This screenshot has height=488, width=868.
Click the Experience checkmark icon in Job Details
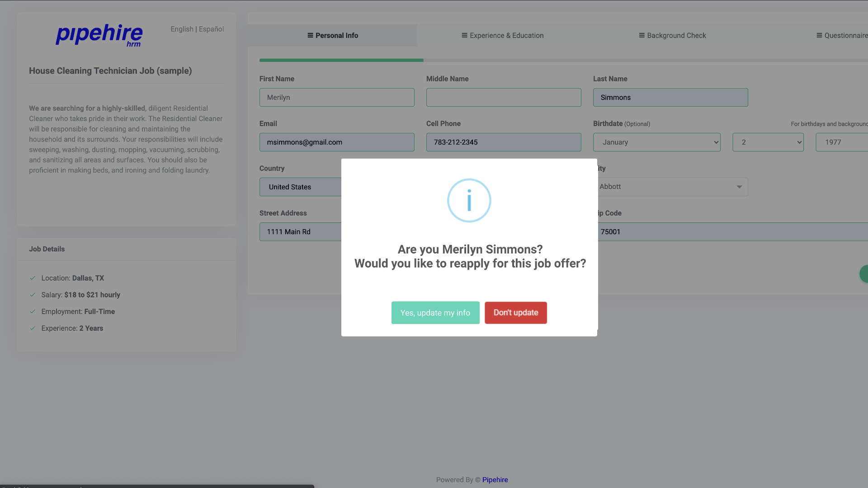point(33,328)
